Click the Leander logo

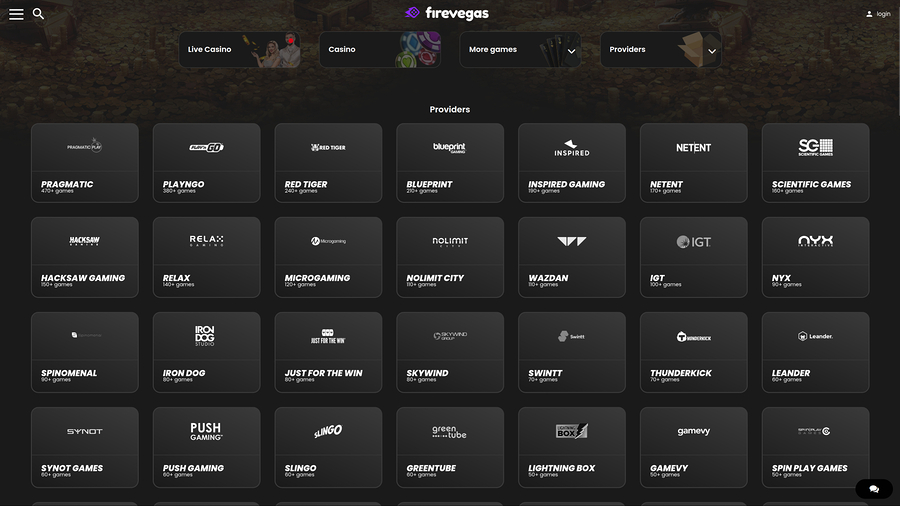815,336
